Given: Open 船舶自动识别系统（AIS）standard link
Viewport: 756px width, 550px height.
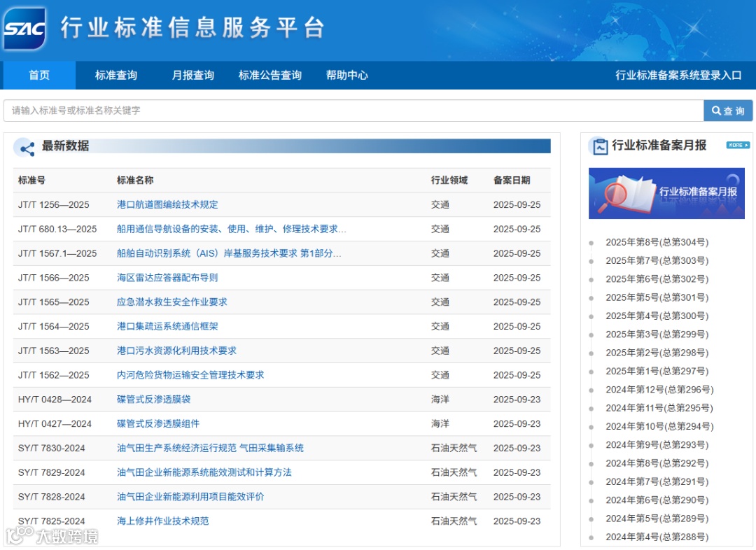Looking at the screenshot, I should pos(229,253).
